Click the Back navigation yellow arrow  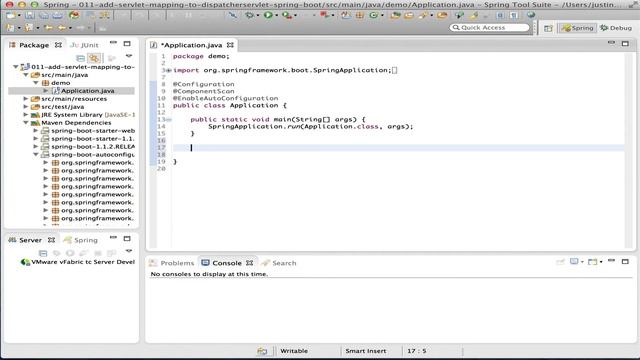(x=62, y=28)
